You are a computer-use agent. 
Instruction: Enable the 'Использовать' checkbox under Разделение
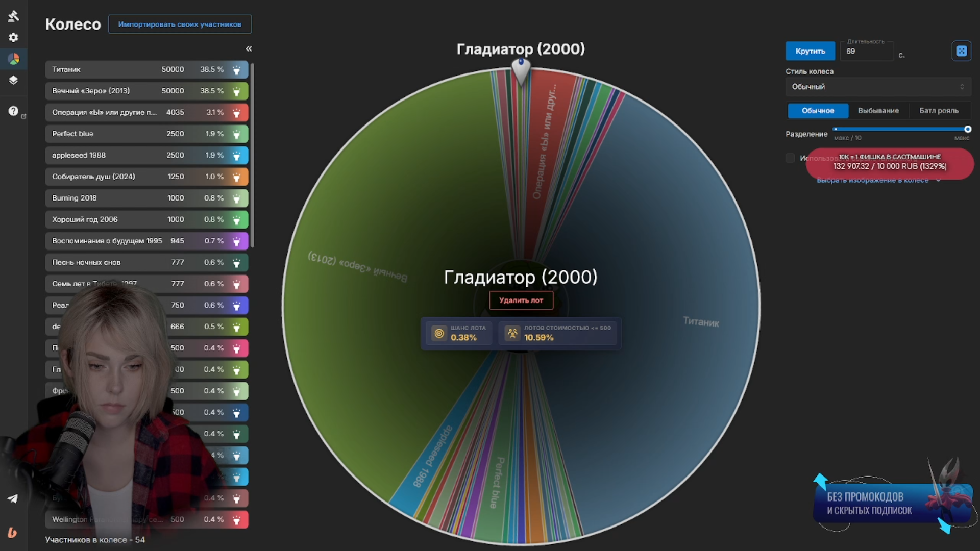[790, 158]
